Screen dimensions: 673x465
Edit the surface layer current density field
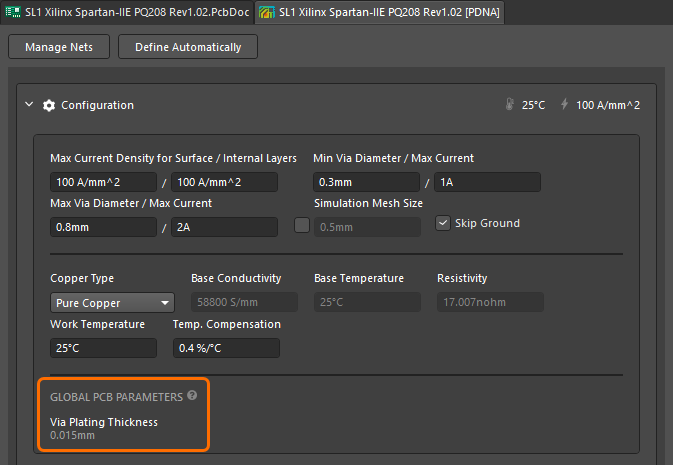pyautogui.click(x=103, y=182)
